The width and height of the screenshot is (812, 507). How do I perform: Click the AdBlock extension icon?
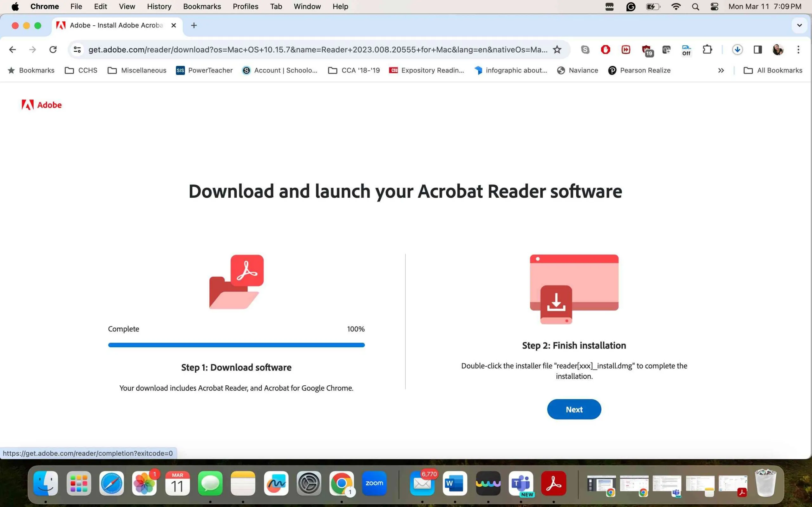pos(605,50)
